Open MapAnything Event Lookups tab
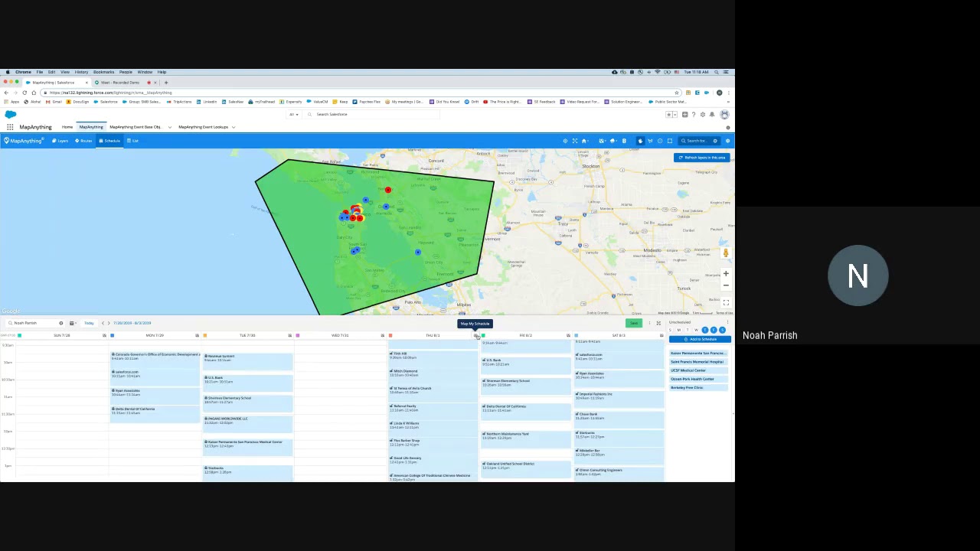This screenshot has height=551, width=980. click(203, 127)
